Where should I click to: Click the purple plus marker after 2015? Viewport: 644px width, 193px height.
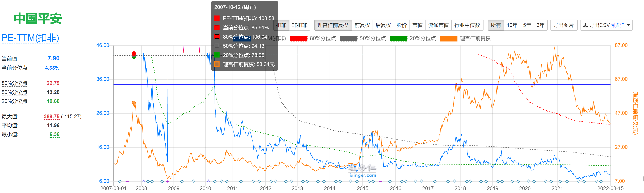(x=381, y=181)
